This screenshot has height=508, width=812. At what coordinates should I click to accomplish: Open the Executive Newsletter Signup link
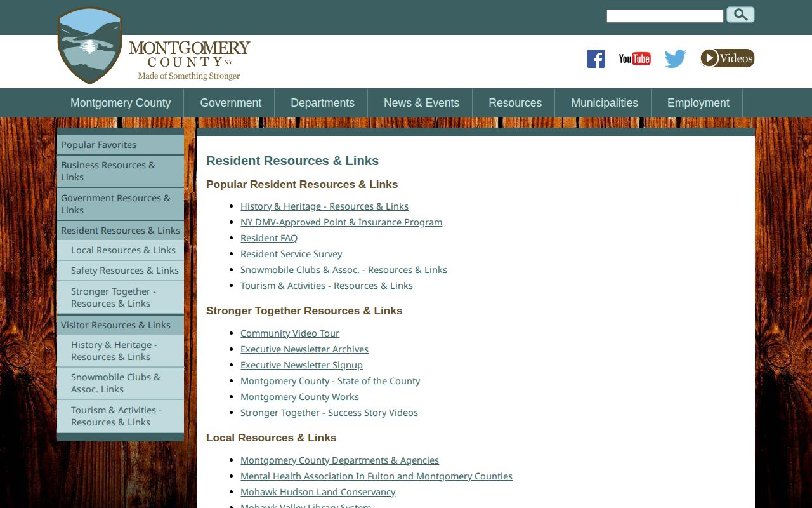(x=301, y=365)
